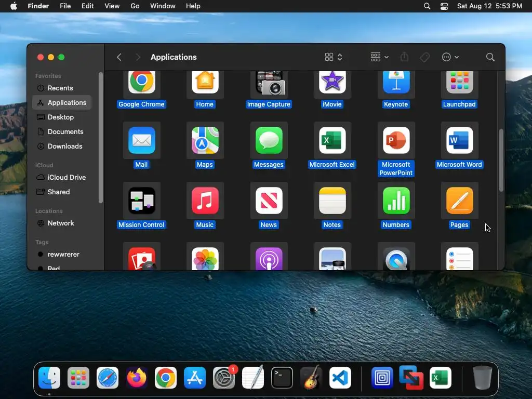This screenshot has height=399, width=532.
Task: Select the Image Capture app icon
Action: pos(270,83)
